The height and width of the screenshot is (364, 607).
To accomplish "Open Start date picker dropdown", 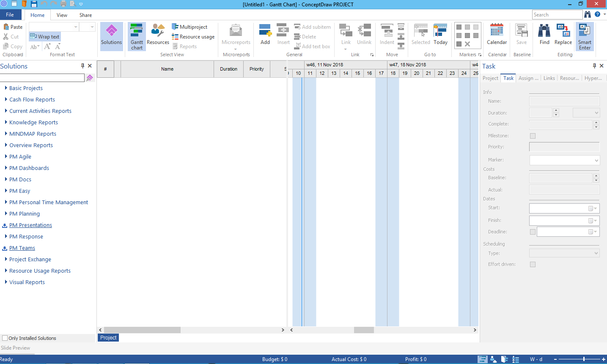I will click(x=596, y=208).
